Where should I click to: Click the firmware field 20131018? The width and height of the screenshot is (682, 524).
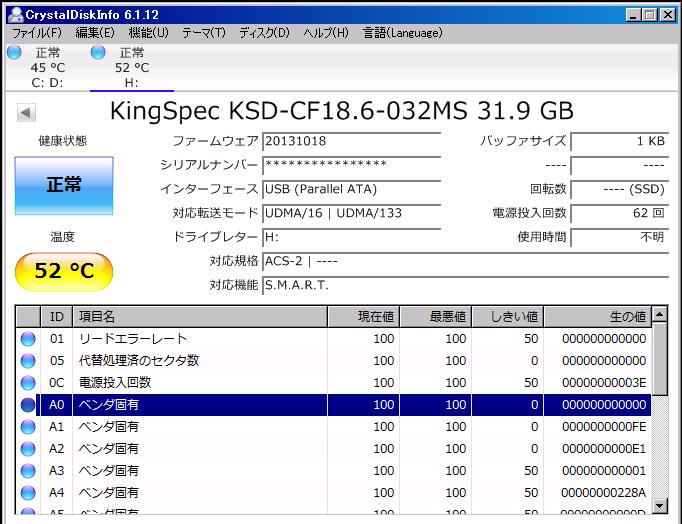pos(351,141)
